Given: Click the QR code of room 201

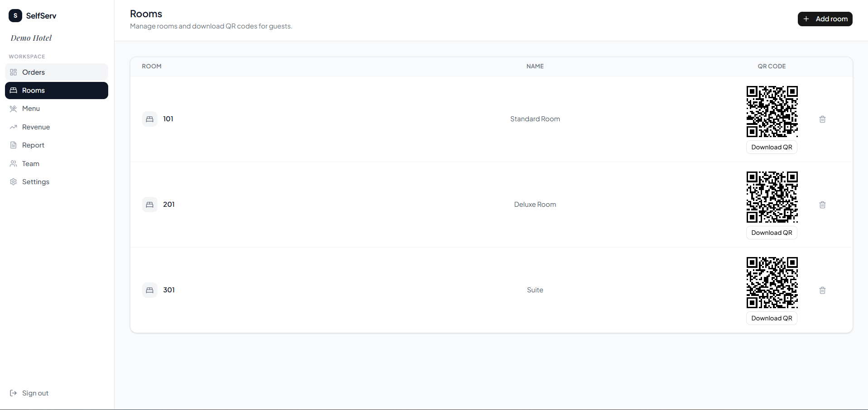Looking at the screenshot, I should 772,197.
